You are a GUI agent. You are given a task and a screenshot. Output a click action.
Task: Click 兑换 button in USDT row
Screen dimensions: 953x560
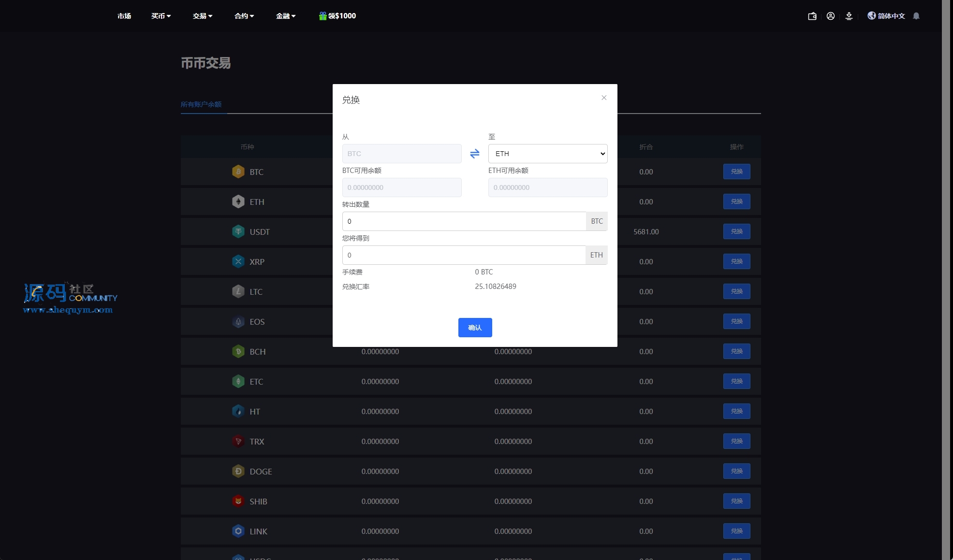[736, 231]
